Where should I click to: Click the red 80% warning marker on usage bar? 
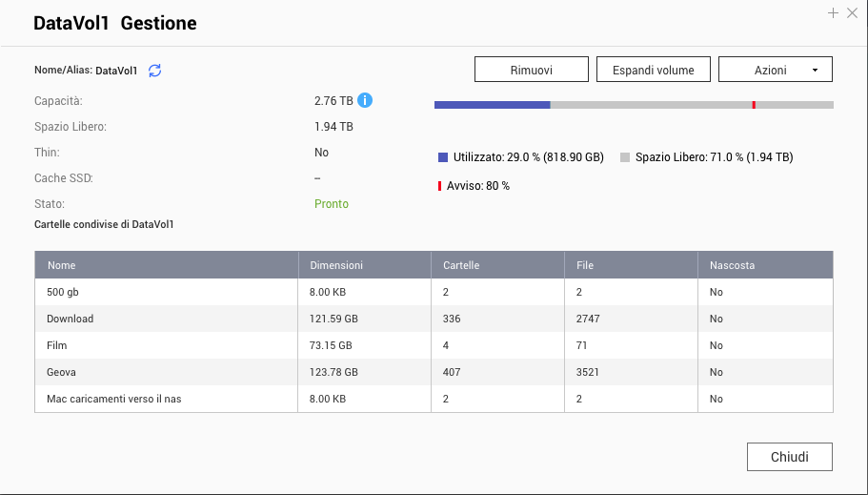[754, 105]
